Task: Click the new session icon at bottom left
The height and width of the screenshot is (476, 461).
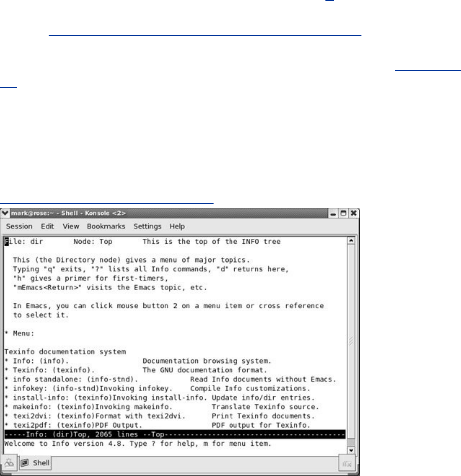Action: pyautogui.click(x=9, y=463)
